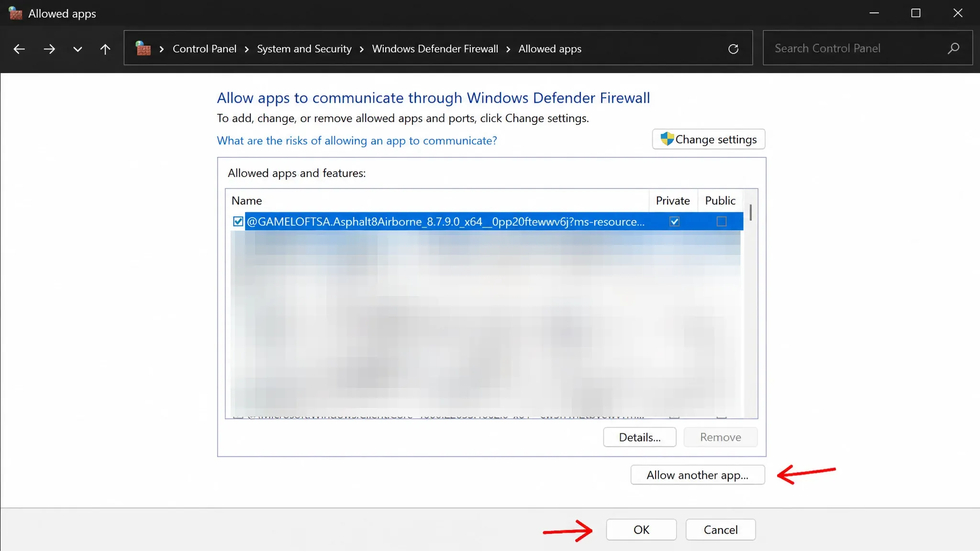Expand chevron after Windows Defender Firewall
The height and width of the screenshot is (551, 980).
click(508, 49)
